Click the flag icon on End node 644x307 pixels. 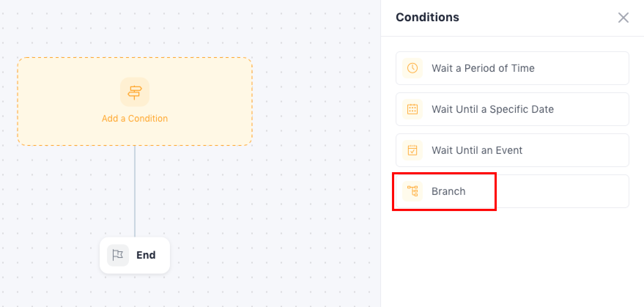tap(118, 255)
